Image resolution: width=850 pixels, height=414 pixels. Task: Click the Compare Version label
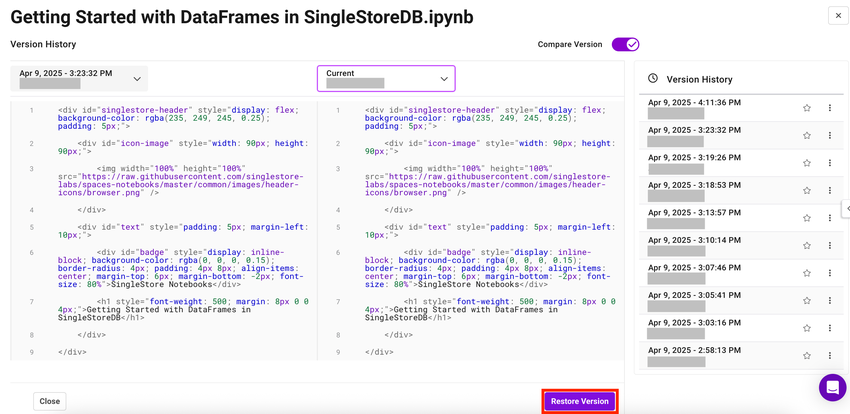570,44
